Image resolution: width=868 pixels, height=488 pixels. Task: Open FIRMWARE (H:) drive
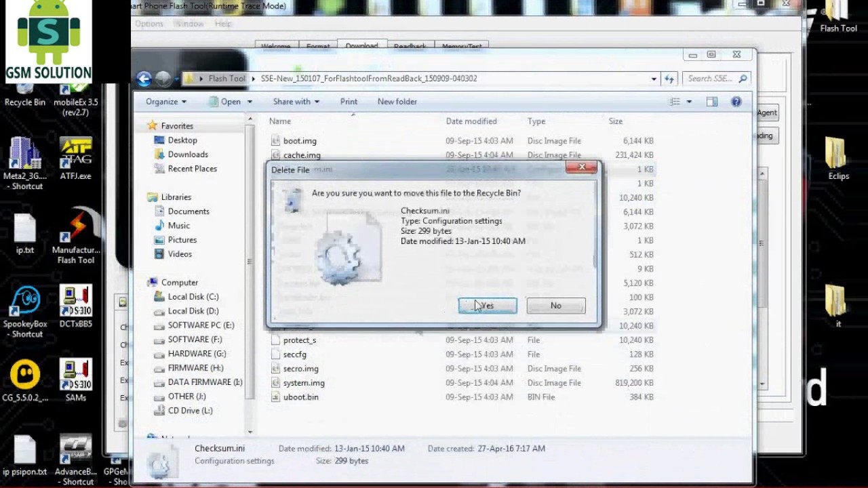[195, 368]
